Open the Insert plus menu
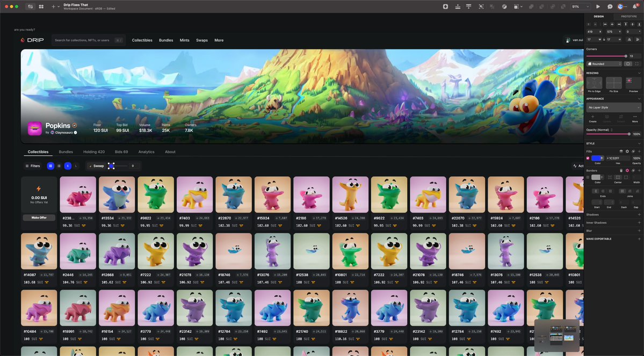 click(x=55, y=6)
